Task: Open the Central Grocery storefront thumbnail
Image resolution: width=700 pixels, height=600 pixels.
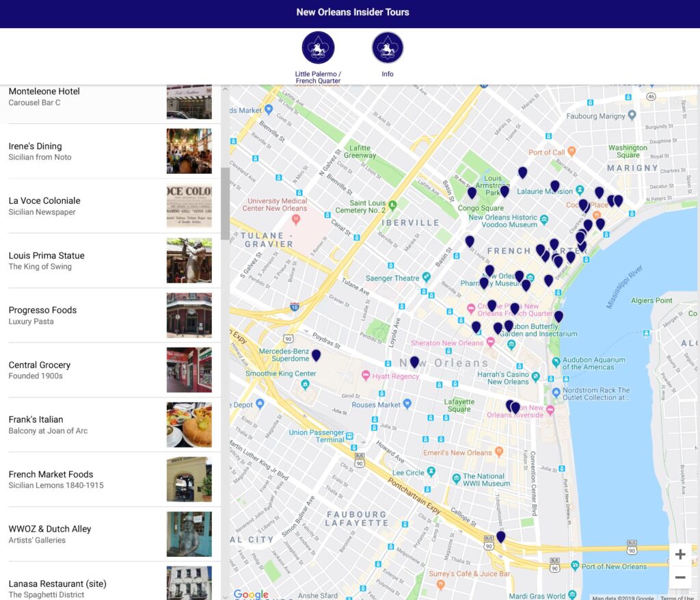Action: tap(189, 370)
